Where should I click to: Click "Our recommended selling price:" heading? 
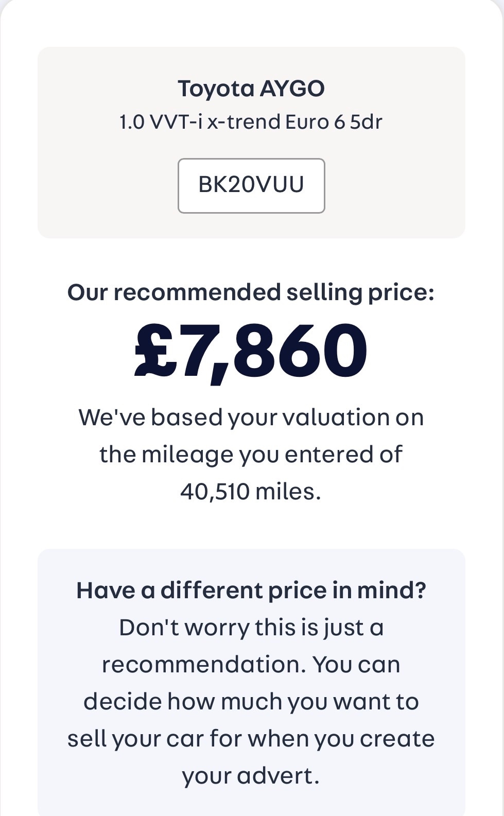(251, 292)
